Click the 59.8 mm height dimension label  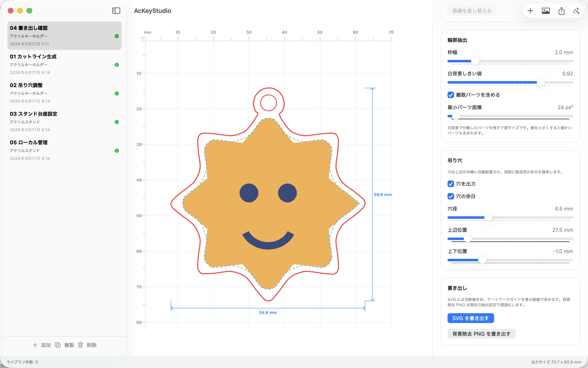(383, 194)
